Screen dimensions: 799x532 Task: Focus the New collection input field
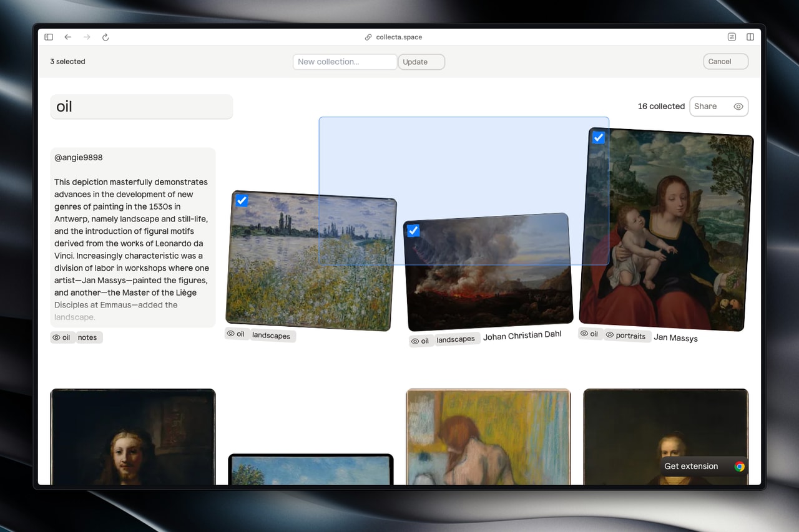coord(345,62)
